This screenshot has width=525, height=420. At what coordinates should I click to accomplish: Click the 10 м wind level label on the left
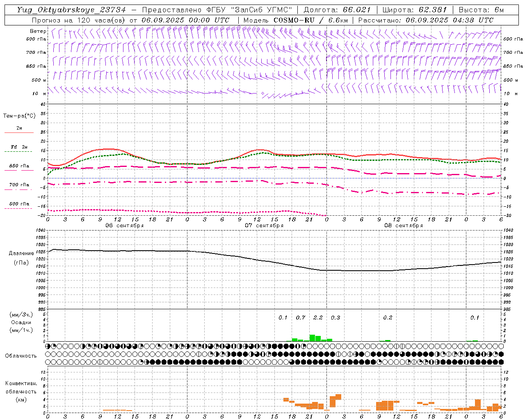point(39,94)
